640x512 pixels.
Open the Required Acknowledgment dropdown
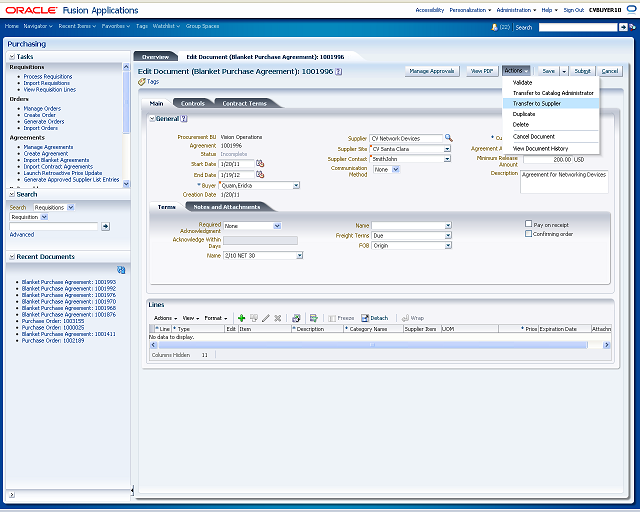(277, 226)
